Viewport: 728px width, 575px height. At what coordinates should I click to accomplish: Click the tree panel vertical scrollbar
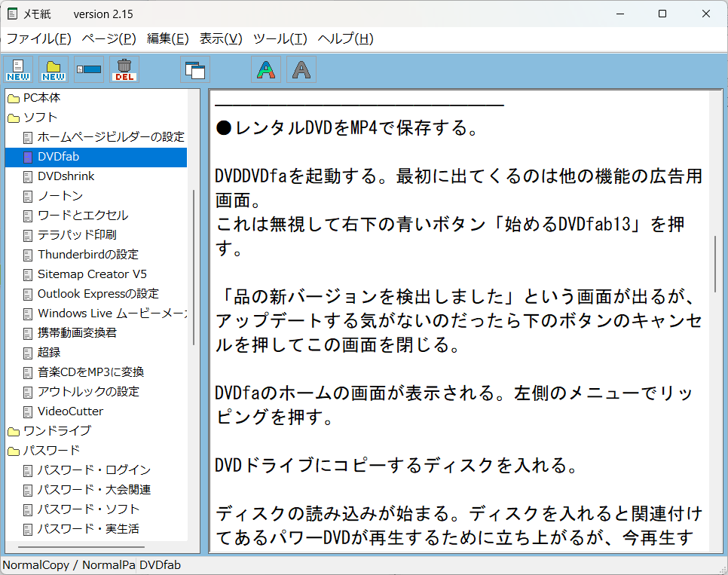[x=194, y=267]
